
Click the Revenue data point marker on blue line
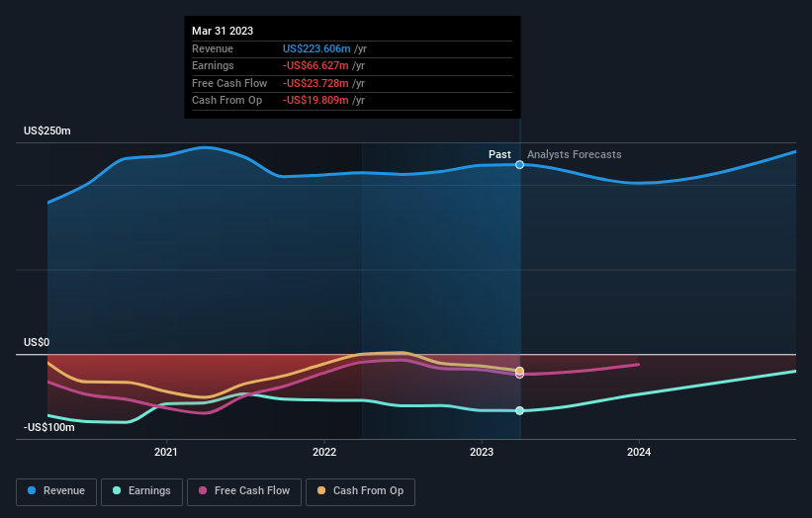519,164
